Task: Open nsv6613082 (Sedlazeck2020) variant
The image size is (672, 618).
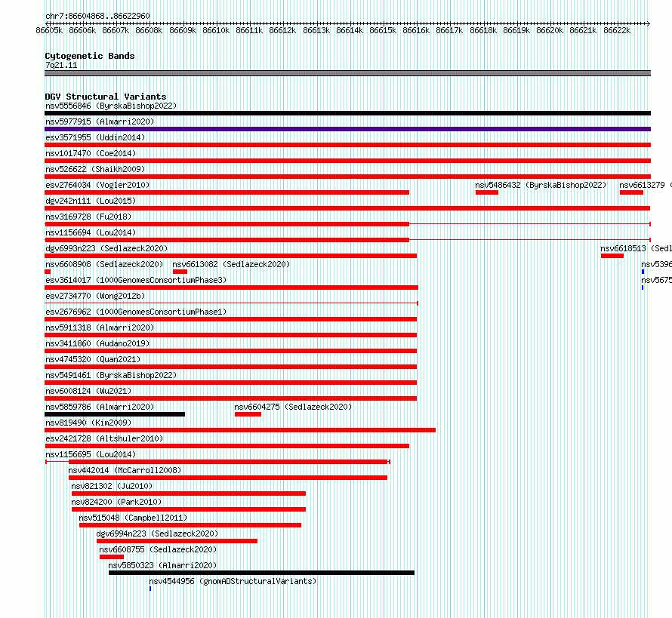Action: [231, 264]
